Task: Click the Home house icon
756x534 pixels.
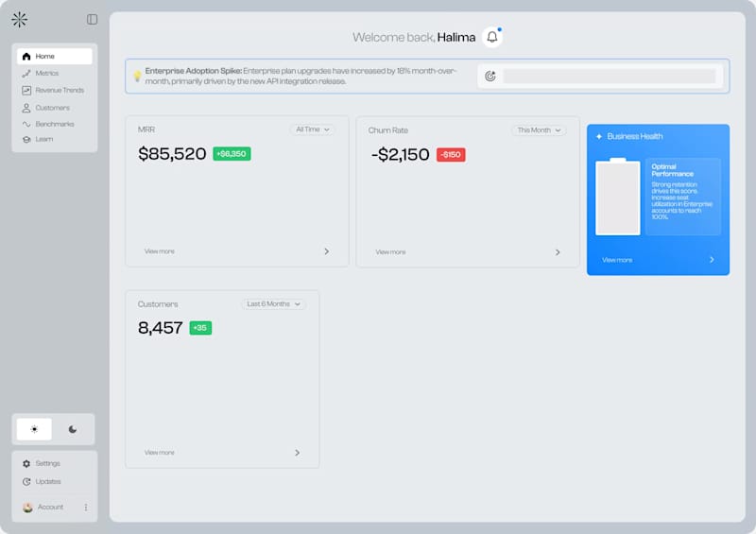Action: click(x=26, y=57)
